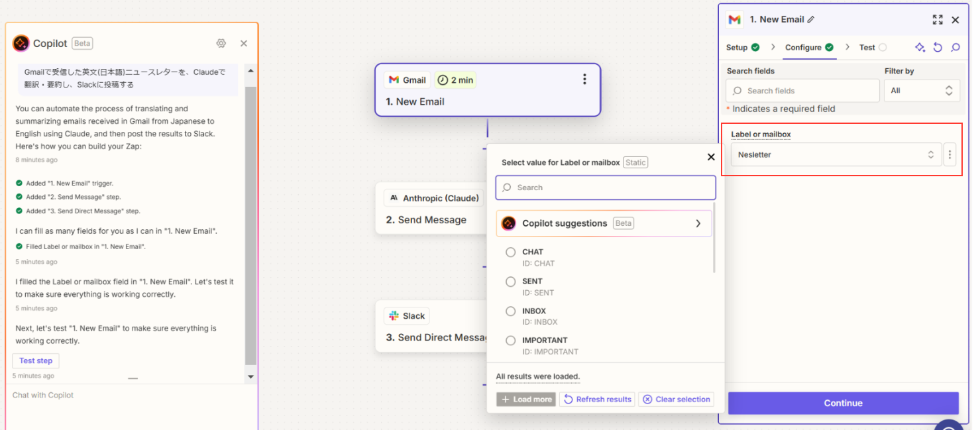
Task: Click Copilot chat scrollbar down arrow
Action: click(x=250, y=376)
